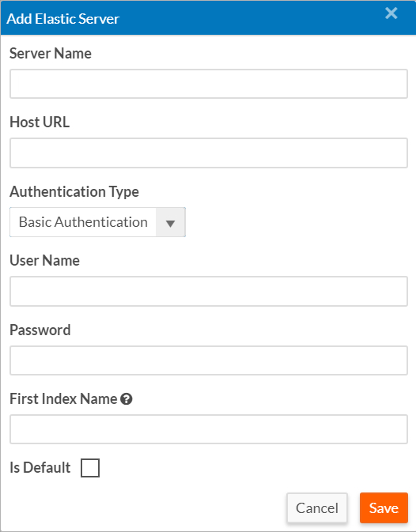Select the User Name input field

pos(209,291)
